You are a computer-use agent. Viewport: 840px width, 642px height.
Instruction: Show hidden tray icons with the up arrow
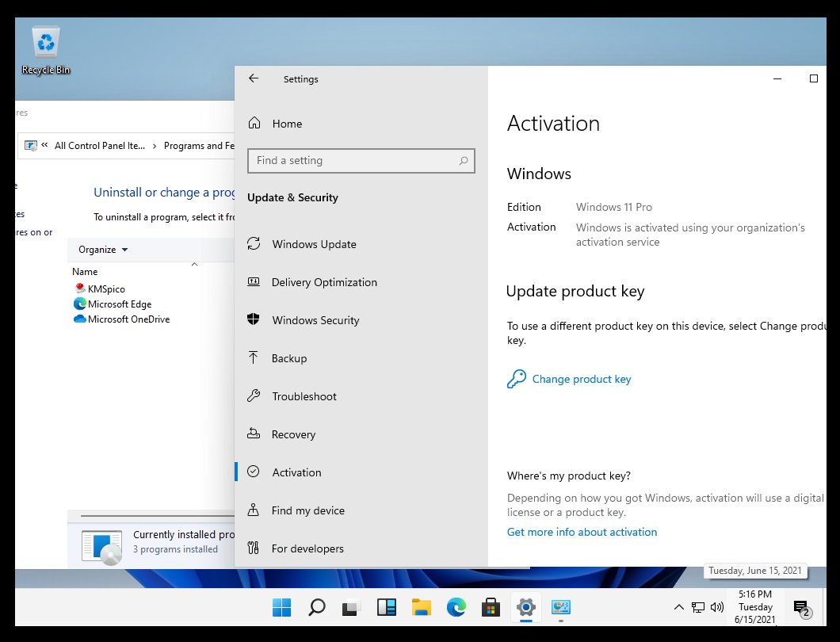[x=679, y=607]
